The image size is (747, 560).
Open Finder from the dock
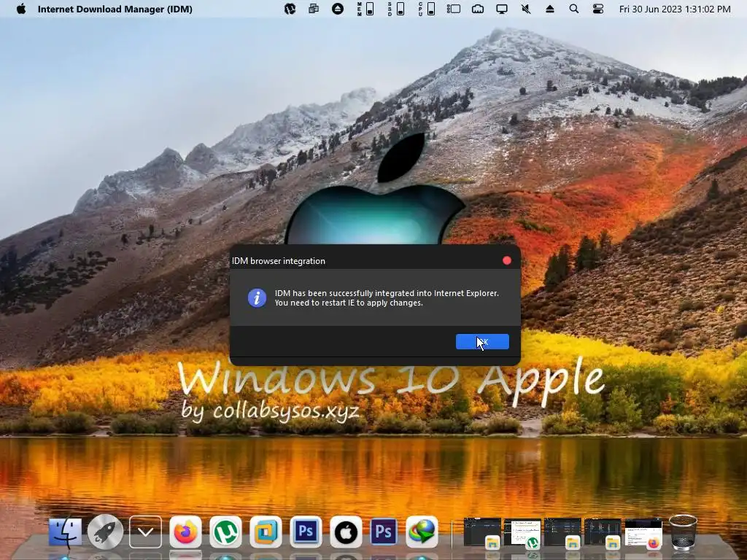[65, 532]
